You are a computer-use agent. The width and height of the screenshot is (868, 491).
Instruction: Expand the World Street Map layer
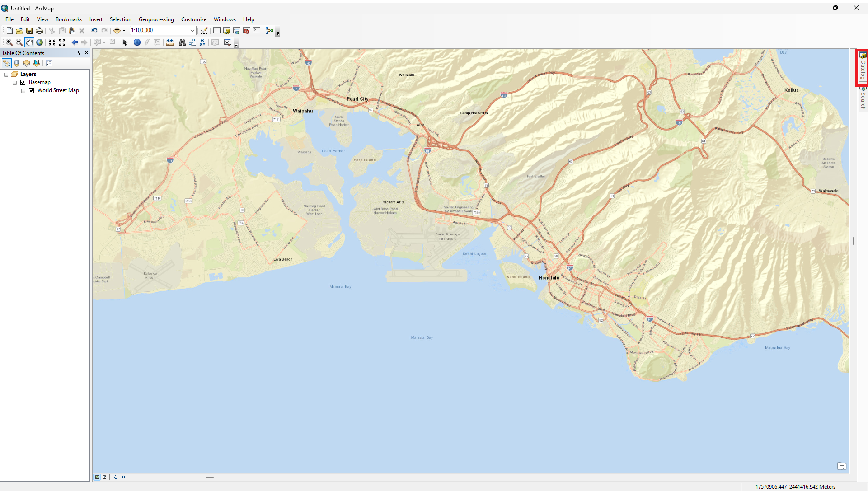coord(23,91)
